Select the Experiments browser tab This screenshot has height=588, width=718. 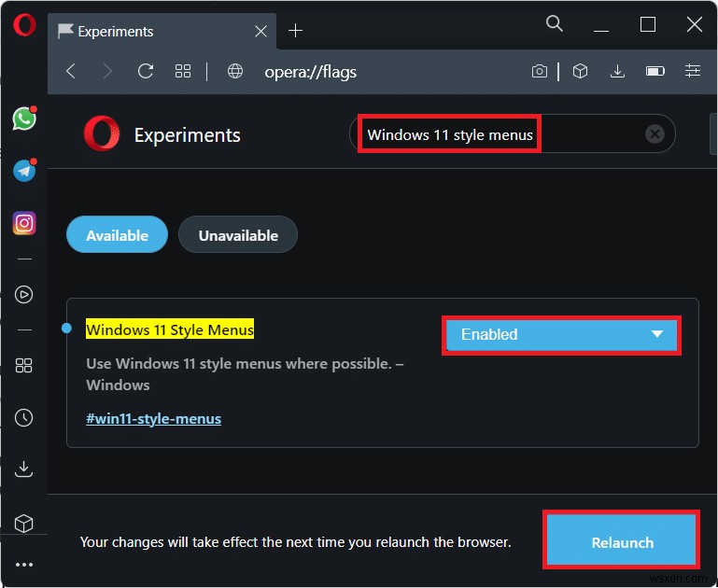pyautogui.click(x=162, y=31)
